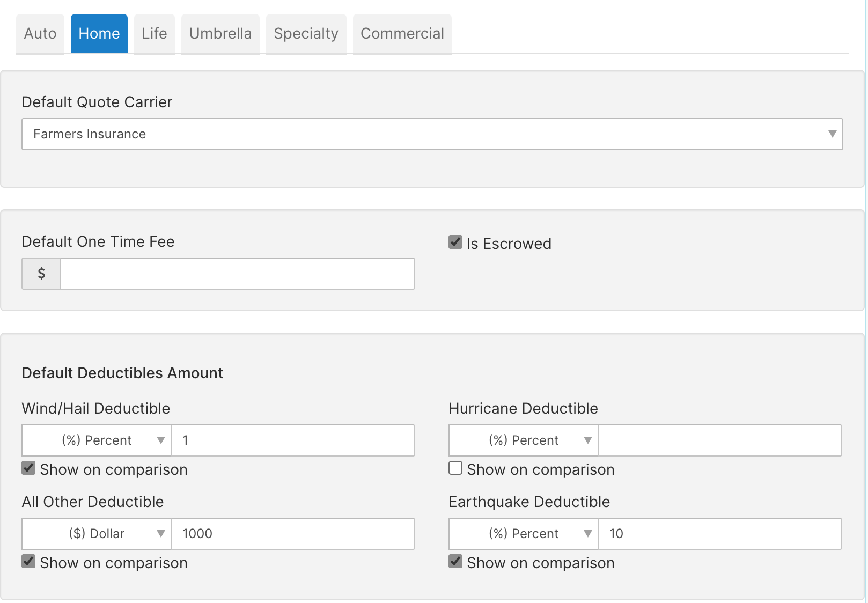Select the Umbrella tab
Image resolution: width=868 pixels, height=603 pixels.
tap(220, 33)
